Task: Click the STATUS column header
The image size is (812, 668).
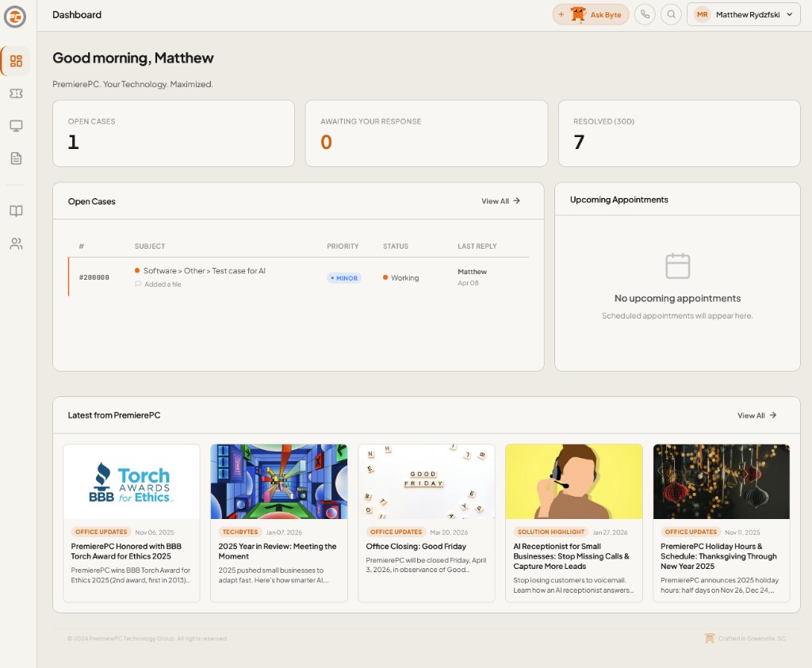Action: tap(396, 246)
